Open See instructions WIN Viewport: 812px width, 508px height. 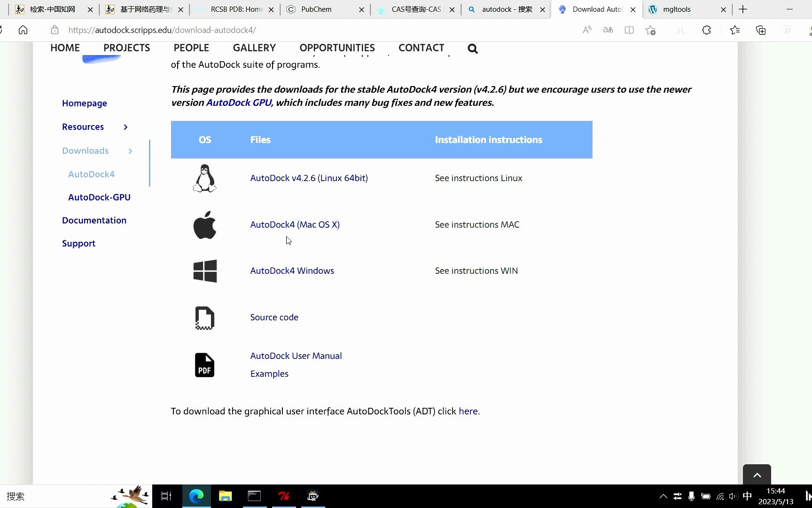[x=476, y=271]
